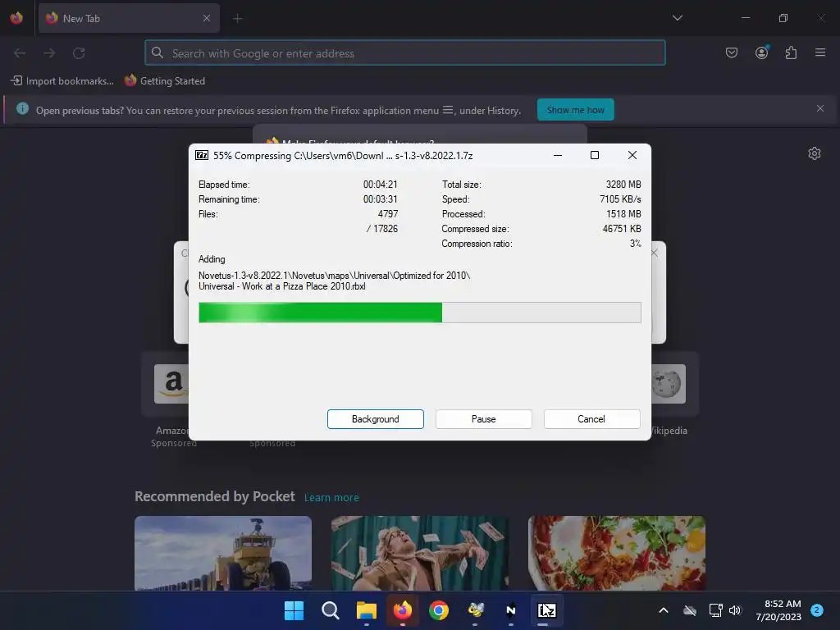Dismiss the restore session notification bar
The height and width of the screenshot is (630, 840).
coord(820,109)
